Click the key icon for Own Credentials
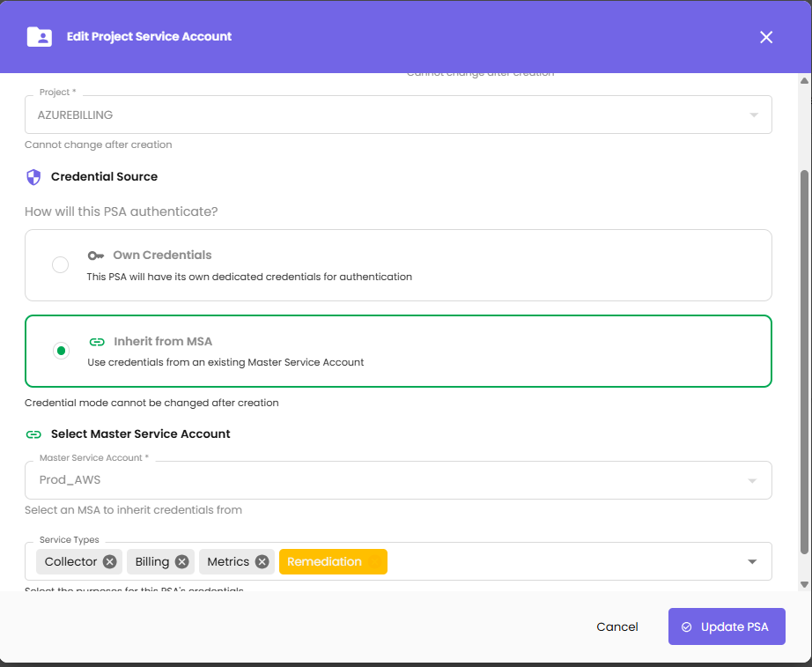Screen dimensions: 812x667 (96, 256)
